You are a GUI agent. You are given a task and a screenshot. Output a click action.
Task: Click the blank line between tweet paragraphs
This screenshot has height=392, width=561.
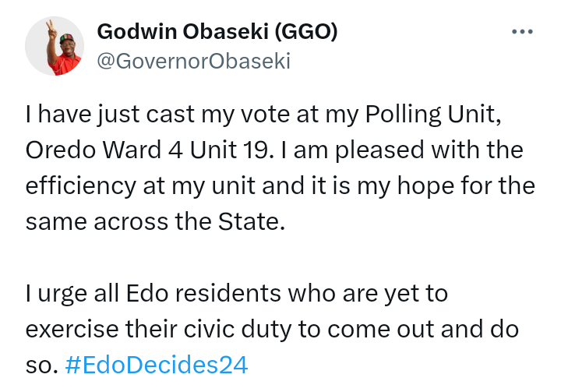tap(280, 258)
